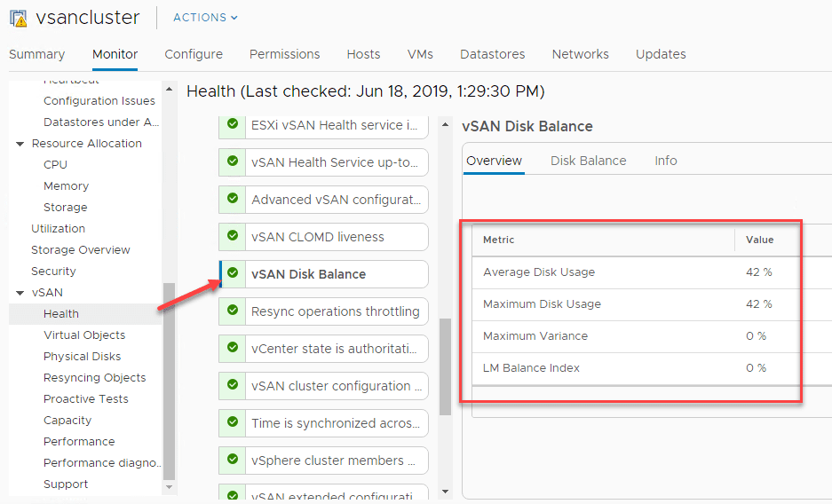This screenshot has height=504, width=832.
Task: Click the Metric column header
Action: [x=499, y=240]
